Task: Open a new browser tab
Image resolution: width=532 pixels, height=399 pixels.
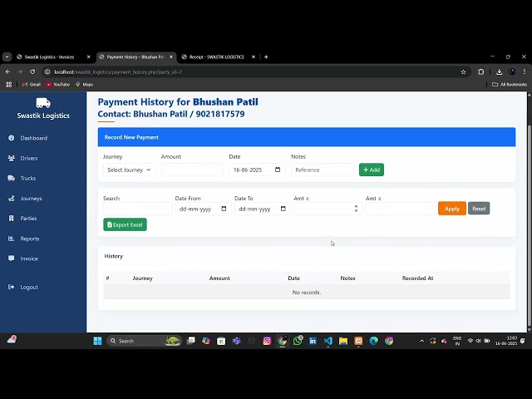Action: coord(266,57)
